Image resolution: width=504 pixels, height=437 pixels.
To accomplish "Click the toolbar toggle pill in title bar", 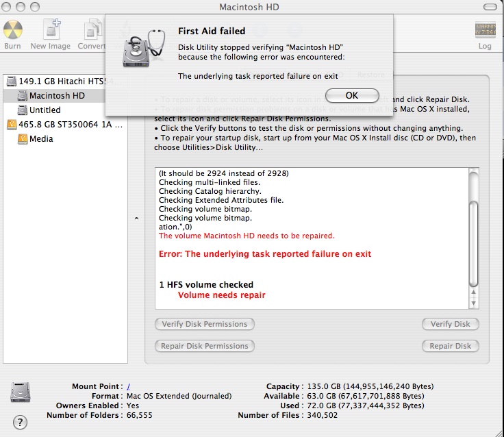I will [490, 7].
